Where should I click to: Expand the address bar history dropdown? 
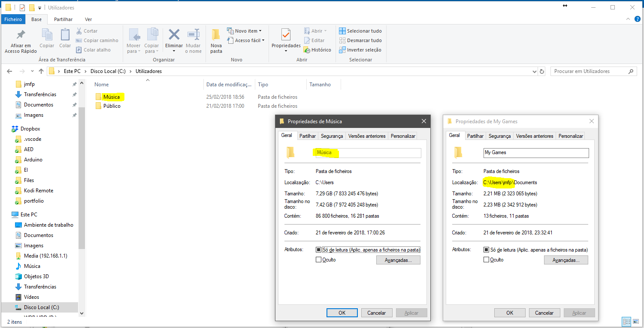[534, 71]
